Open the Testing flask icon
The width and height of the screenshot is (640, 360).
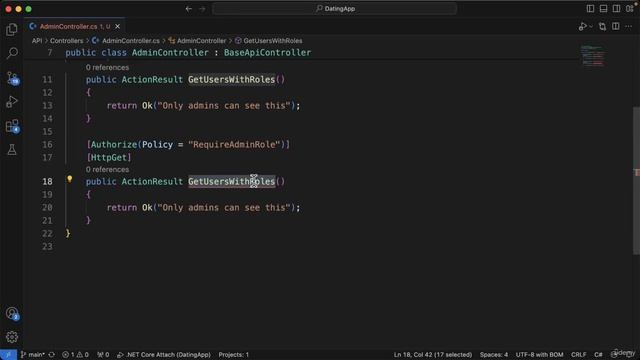(x=12, y=149)
